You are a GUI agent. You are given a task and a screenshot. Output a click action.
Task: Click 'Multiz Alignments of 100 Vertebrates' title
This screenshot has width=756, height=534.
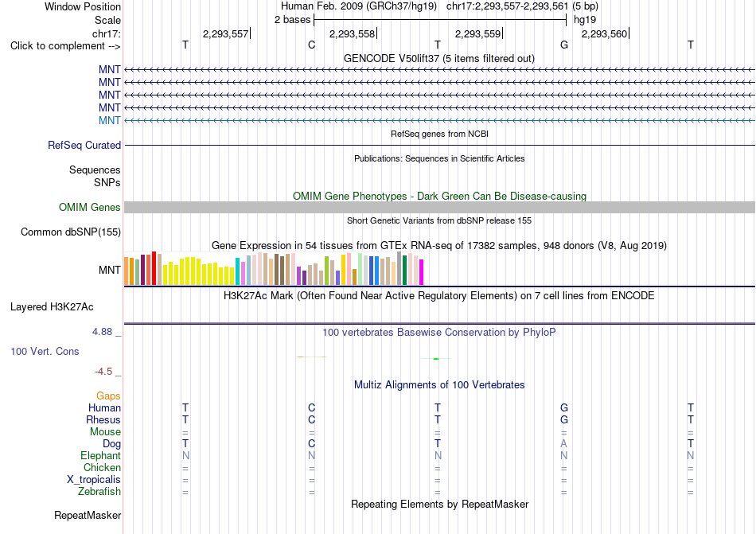tap(439, 385)
